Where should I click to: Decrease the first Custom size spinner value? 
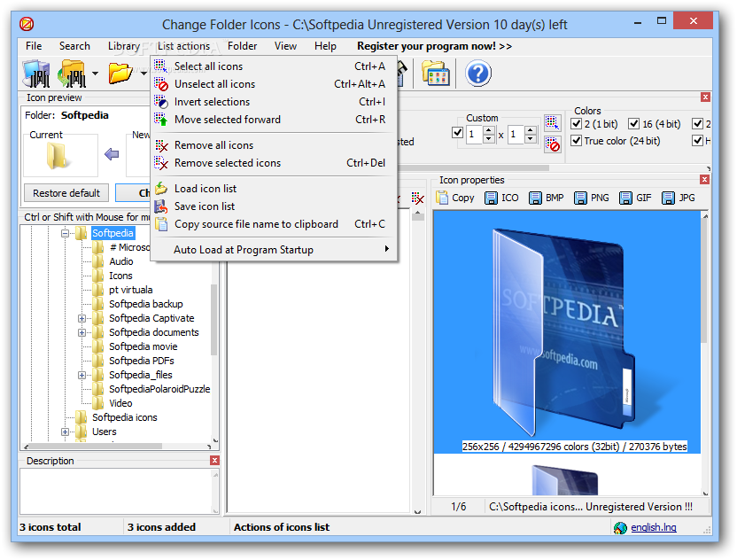pyautogui.click(x=489, y=139)
